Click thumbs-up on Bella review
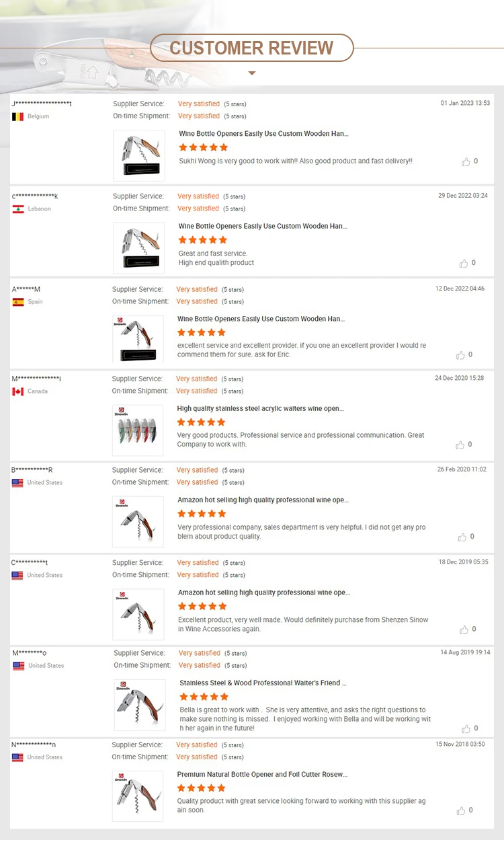The height and width of the screenshot is (842, 504). pos(466,729)
